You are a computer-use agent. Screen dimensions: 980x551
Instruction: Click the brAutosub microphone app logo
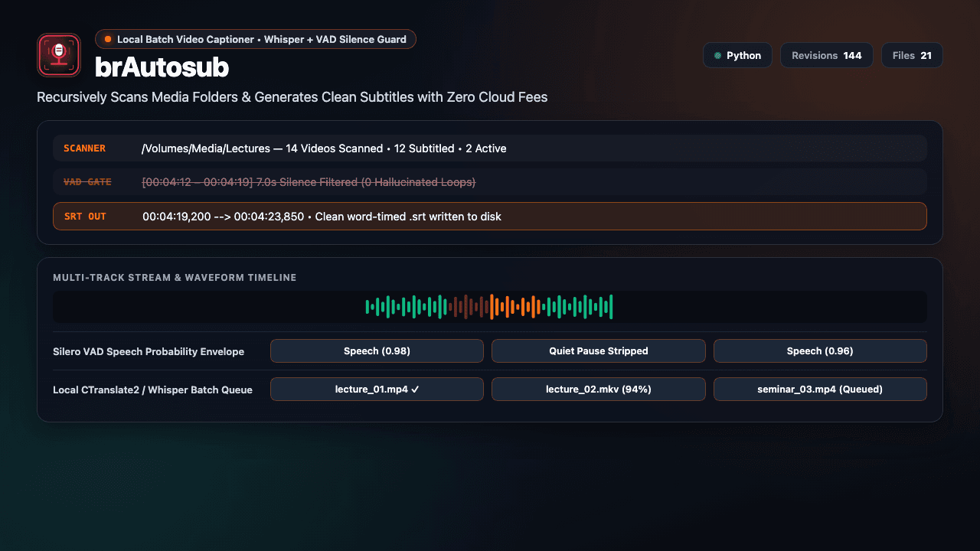point(59,55)
